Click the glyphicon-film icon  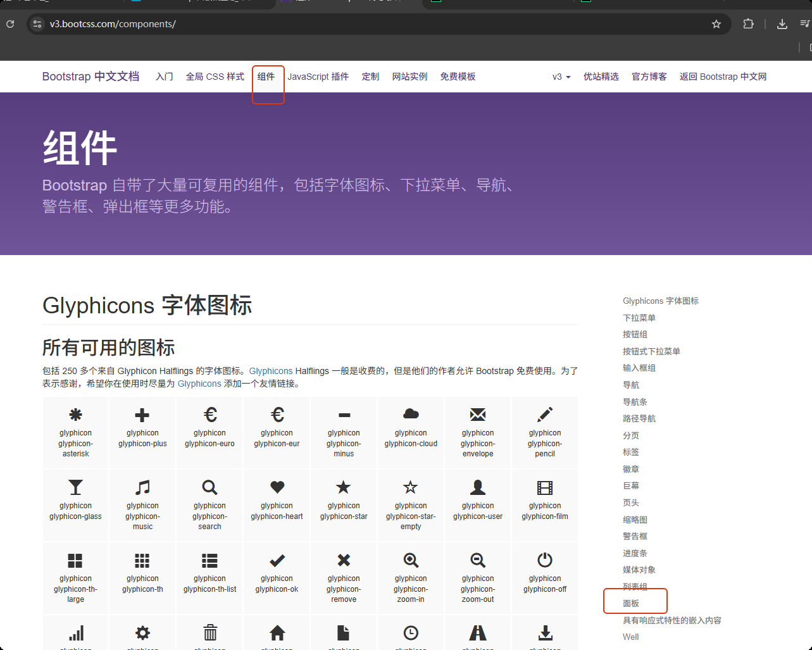click(x=545, y=487)
